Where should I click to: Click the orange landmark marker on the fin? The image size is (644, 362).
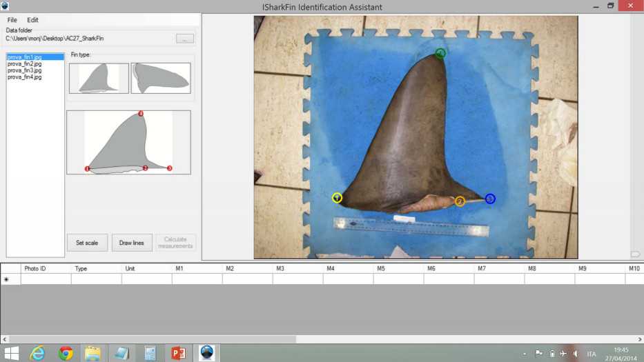[460, 201]
